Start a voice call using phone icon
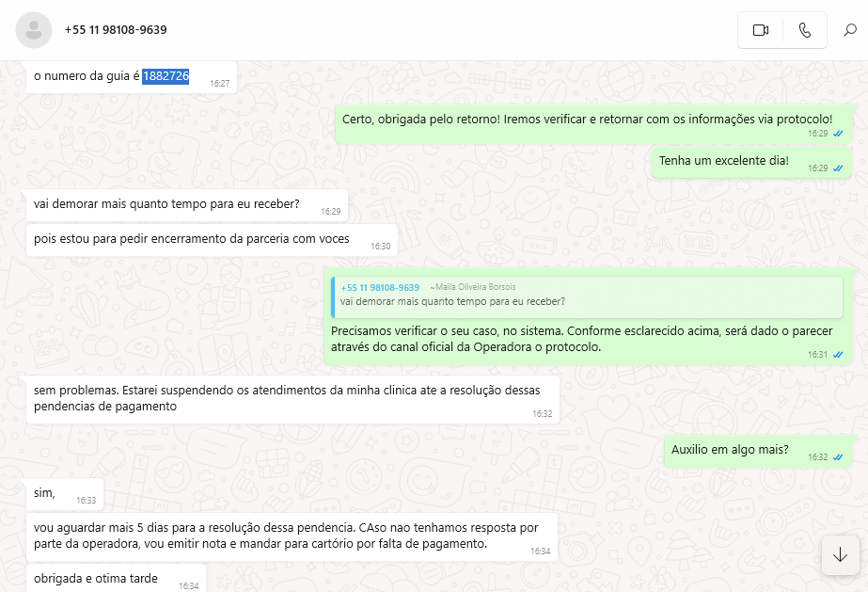 tap(805, 30)
